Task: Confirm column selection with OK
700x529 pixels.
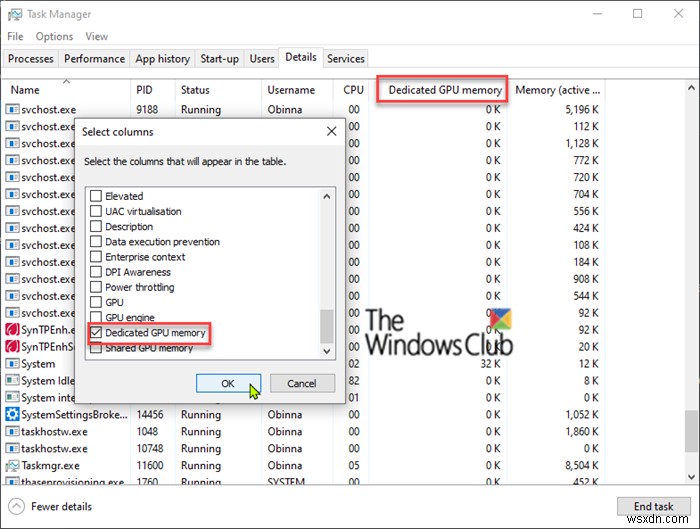Action: click(228, 383)
